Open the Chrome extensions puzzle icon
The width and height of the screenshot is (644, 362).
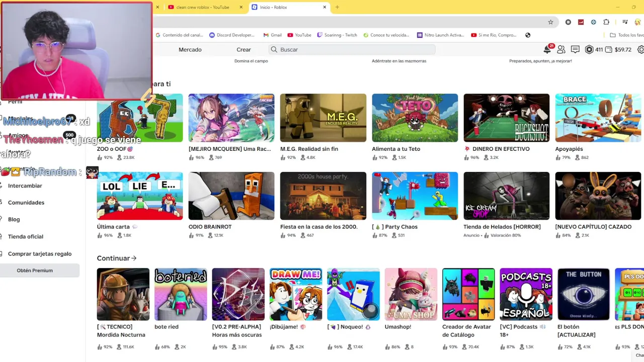coord(606,22)
